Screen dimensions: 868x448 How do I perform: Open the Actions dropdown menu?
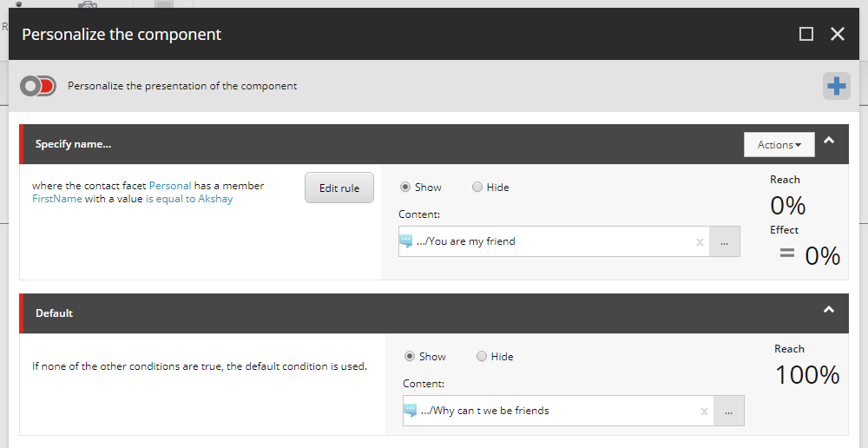(x=779, y=144)
